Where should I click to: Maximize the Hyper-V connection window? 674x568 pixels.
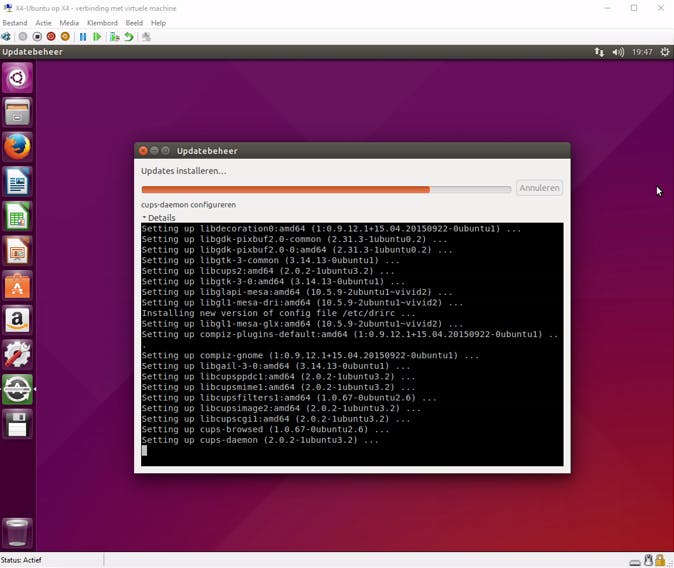pyautogui.click(x=634, y=8)
